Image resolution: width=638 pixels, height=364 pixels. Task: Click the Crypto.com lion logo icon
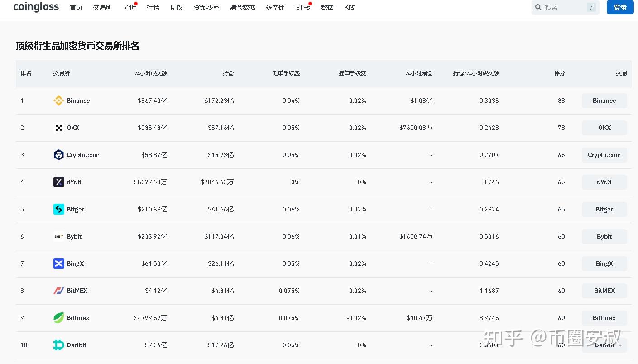point(59,155)
